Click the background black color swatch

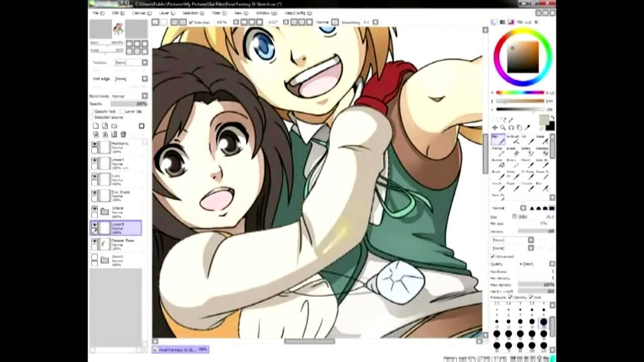550,126
